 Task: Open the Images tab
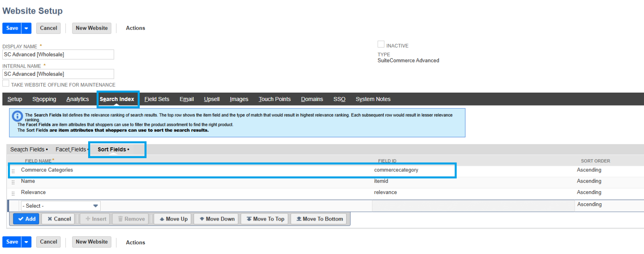239,99
